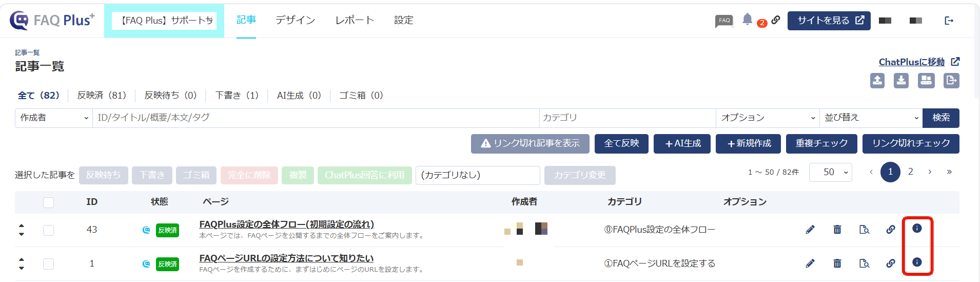Image resolution: width=980 pixels, height=282 pixels.
Task: Click the logout icon in header
Action: point(949,21)
